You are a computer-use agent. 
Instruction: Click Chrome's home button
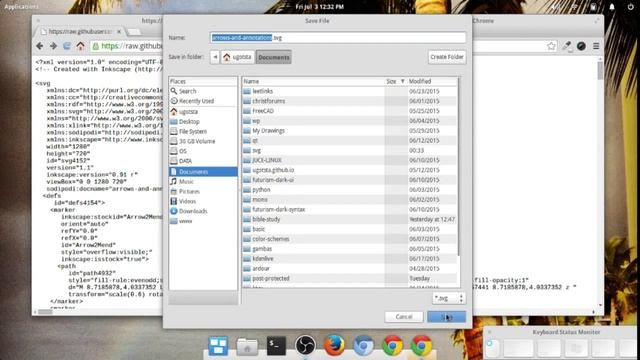point(80,46)
